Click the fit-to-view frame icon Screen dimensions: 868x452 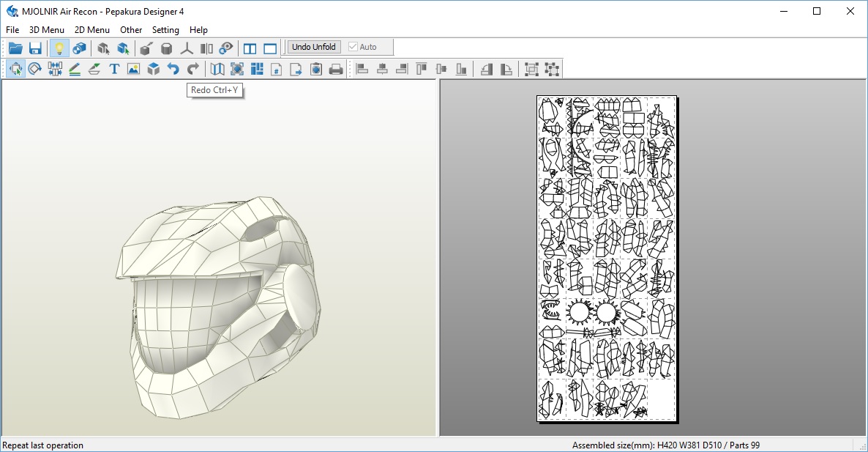point(237,69)
